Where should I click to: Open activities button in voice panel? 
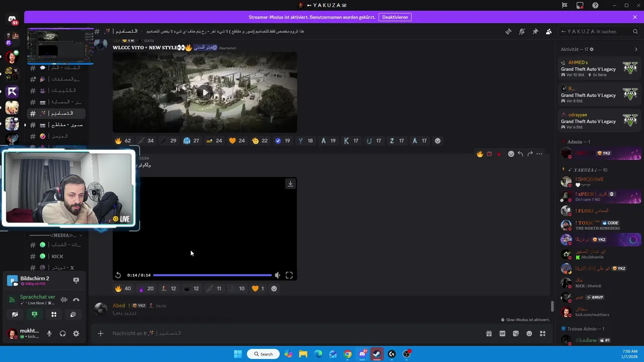pyautogui.click(x=54, y=314)
